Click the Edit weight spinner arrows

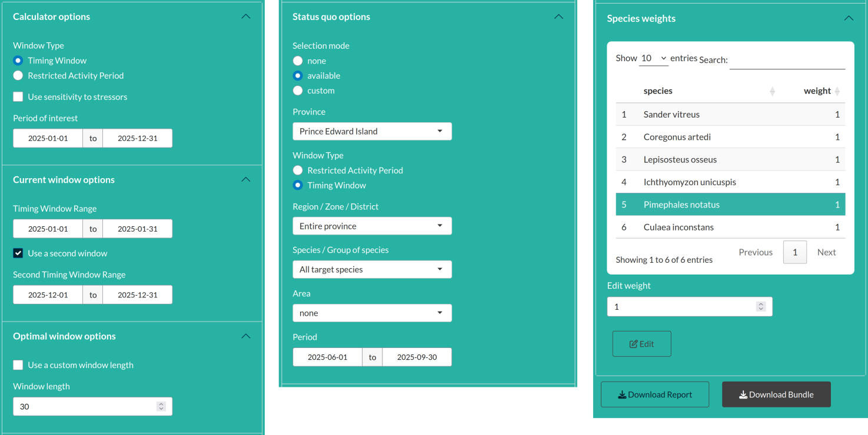coord(761,306)
